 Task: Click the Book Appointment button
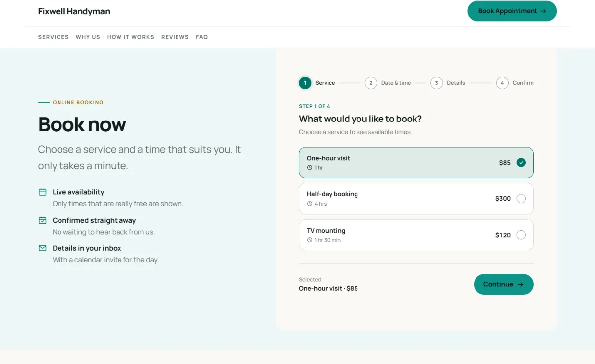pyautogui.click(x=512, y=11)
